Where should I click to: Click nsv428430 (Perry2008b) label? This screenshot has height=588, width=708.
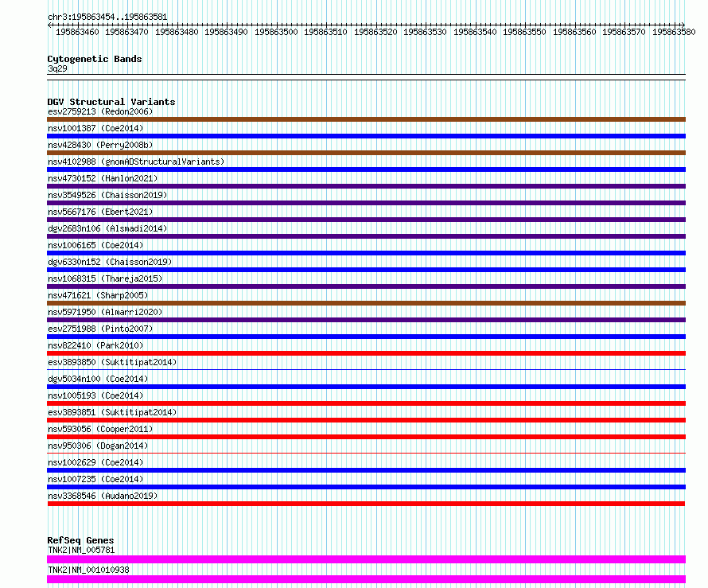[x=100, y=145]
